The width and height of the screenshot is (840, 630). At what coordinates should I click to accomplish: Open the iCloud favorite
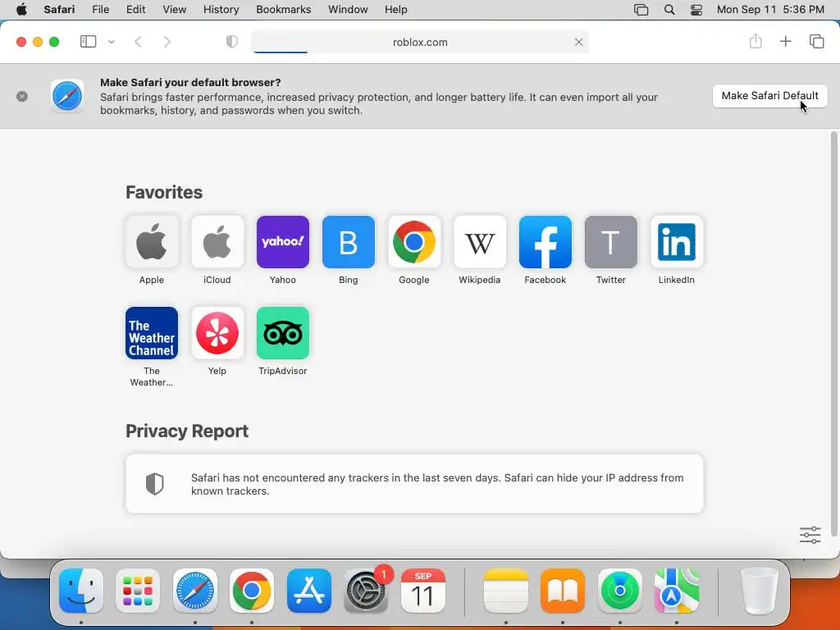(x=217, y=242)
